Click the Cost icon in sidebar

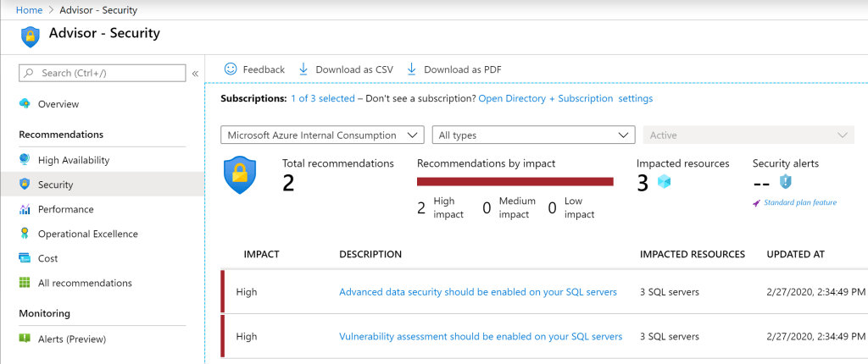(25, 258)
